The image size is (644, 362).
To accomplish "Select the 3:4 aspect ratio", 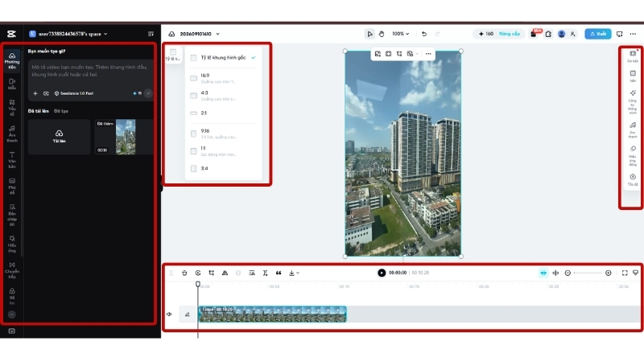I will pyautogui.click(x=224, y=168).
